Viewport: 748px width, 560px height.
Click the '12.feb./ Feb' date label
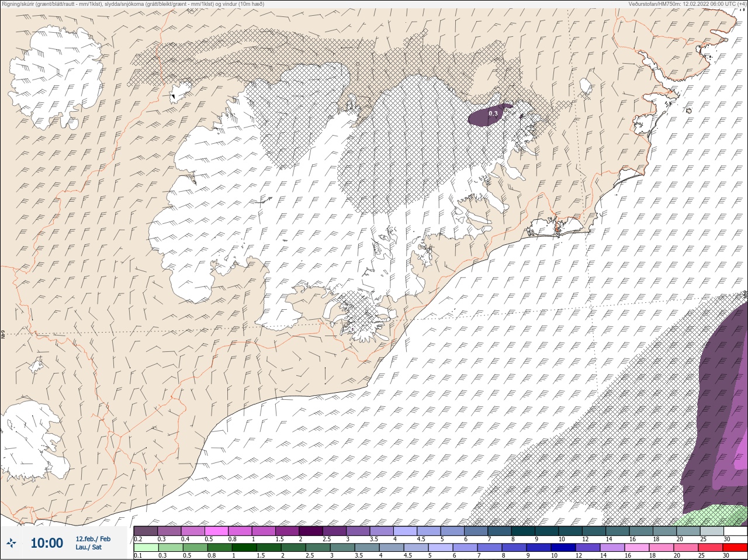(x=93, y=538)
